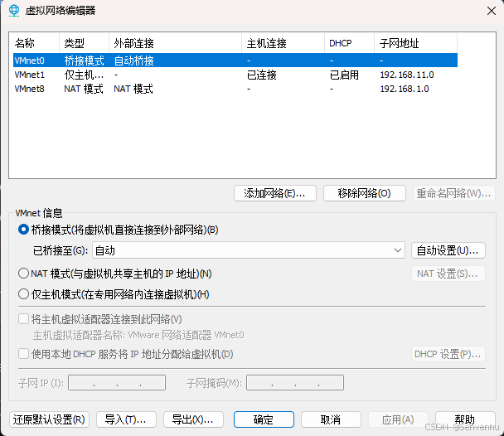Click the globe icon in the title bar
504x436 pixels.
(14, 11)
